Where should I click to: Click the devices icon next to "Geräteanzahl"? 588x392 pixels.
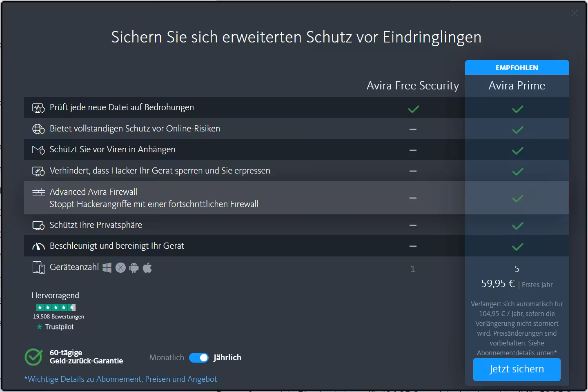coord(39,267)
